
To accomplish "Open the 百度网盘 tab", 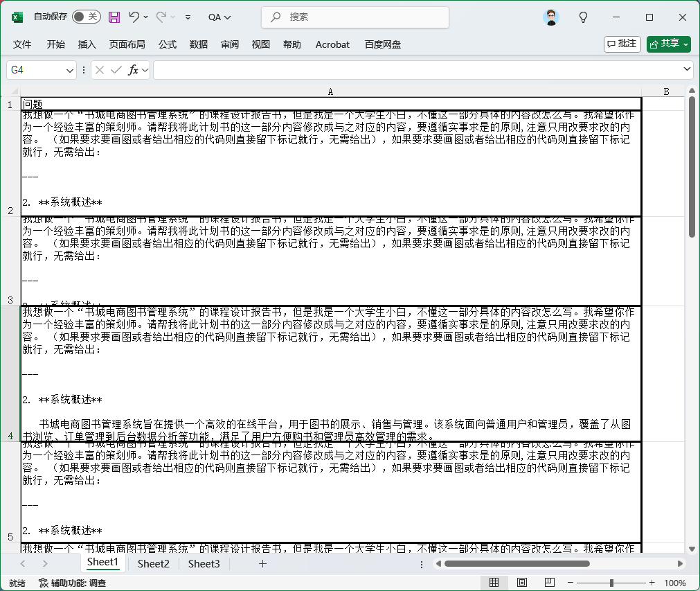I will coord(383,44).
